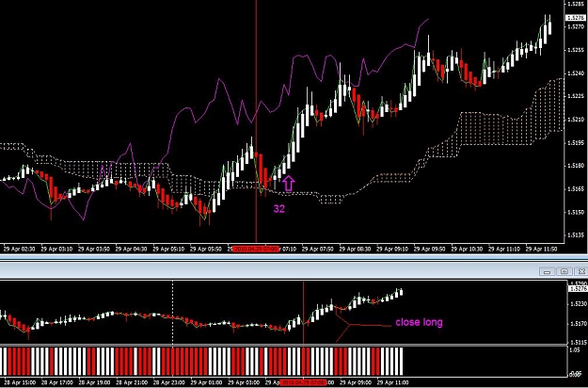588x388 pixels.
Task: Select the purple "32" label on upper chart
Action: tap(279, 209)
